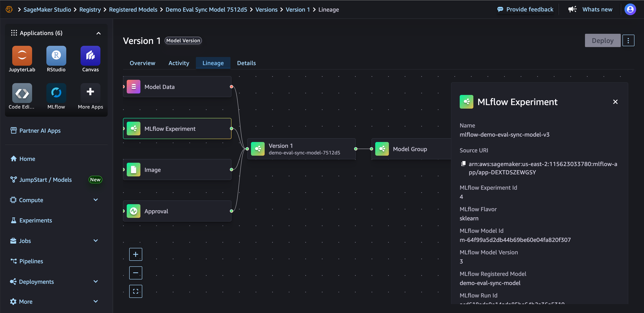Expand the More menu
644x313 pixels.
pyautogui.click(x=95, y=301)
